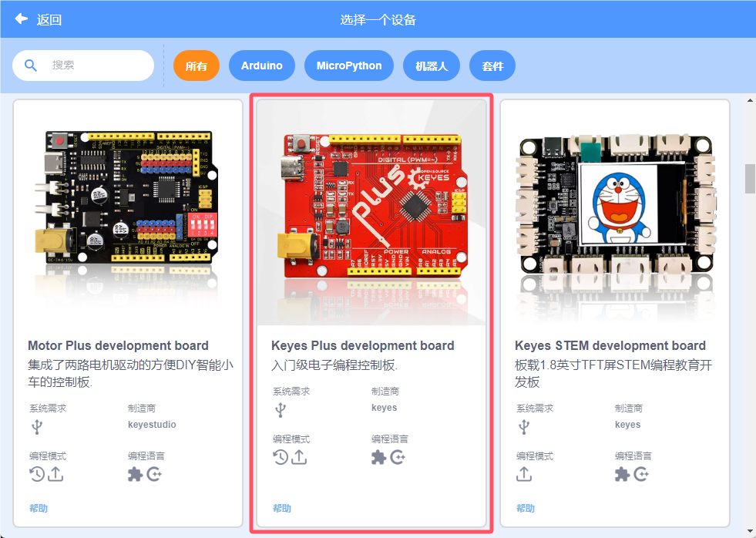
Task: Click description 入门级电子编程控制板
Action: (334, 365)
